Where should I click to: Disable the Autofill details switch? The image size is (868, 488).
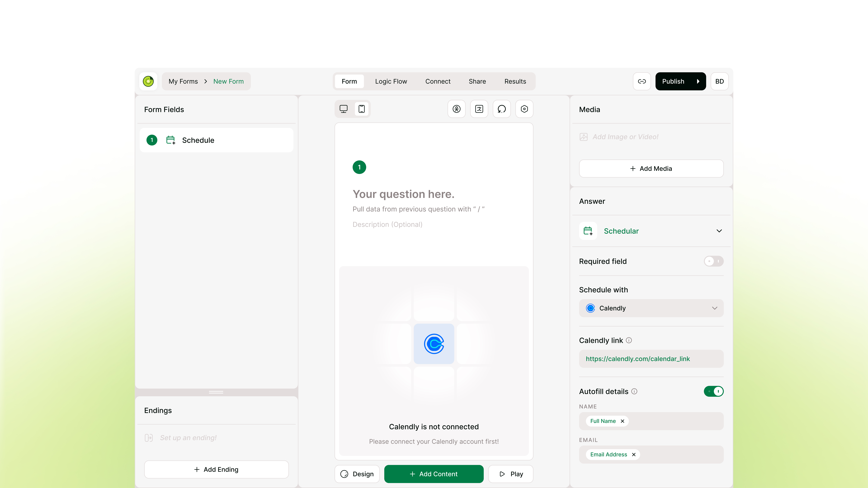click(x=714, y=391)
